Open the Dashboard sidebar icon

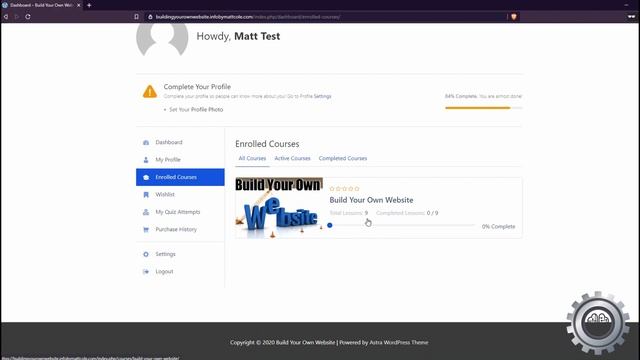(x=146, y=142)
